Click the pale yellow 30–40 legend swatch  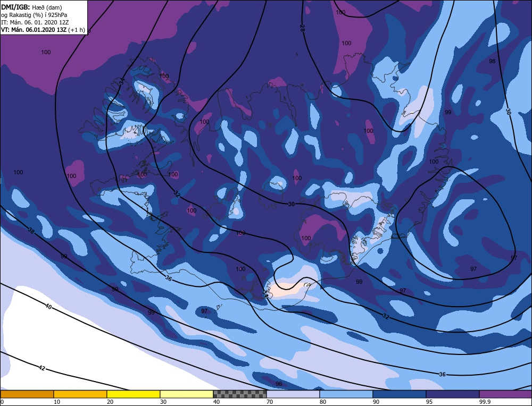click(187, 394)
